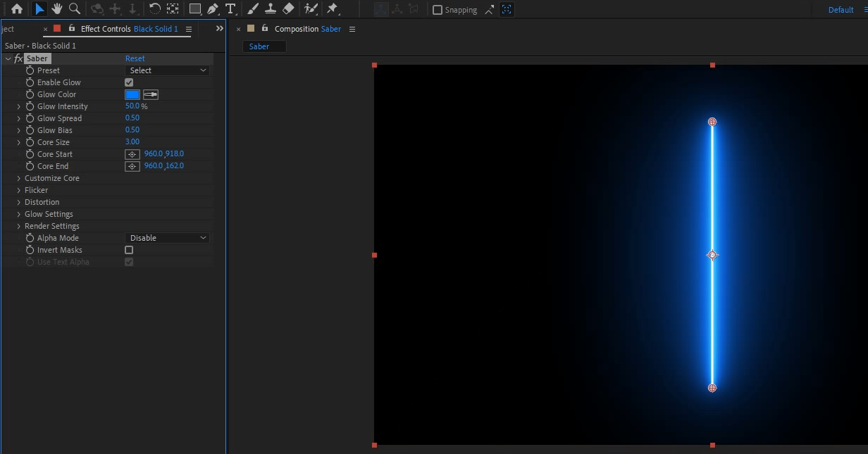Screen dimensions: 868x454
Task: Toggle the lock on Effect Controls panel
Action: pos(72,28)
